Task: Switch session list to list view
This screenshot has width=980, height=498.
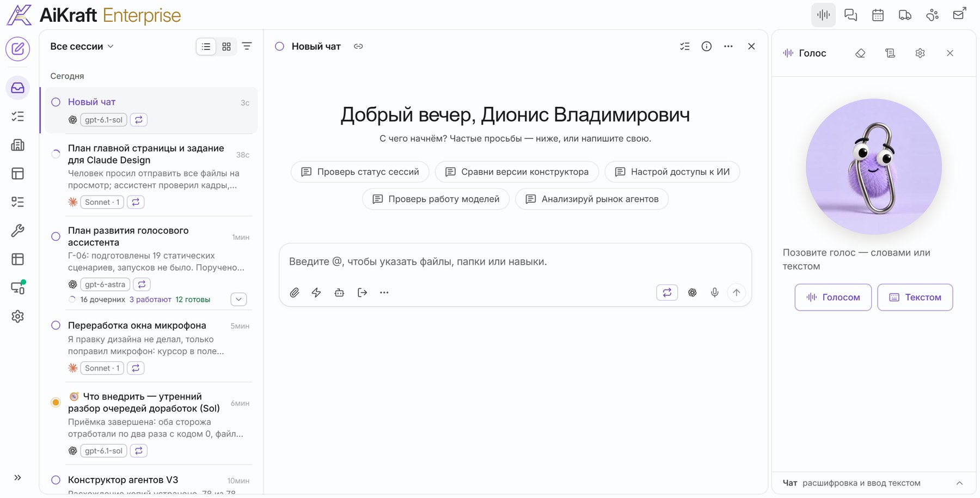Action: 206,47
